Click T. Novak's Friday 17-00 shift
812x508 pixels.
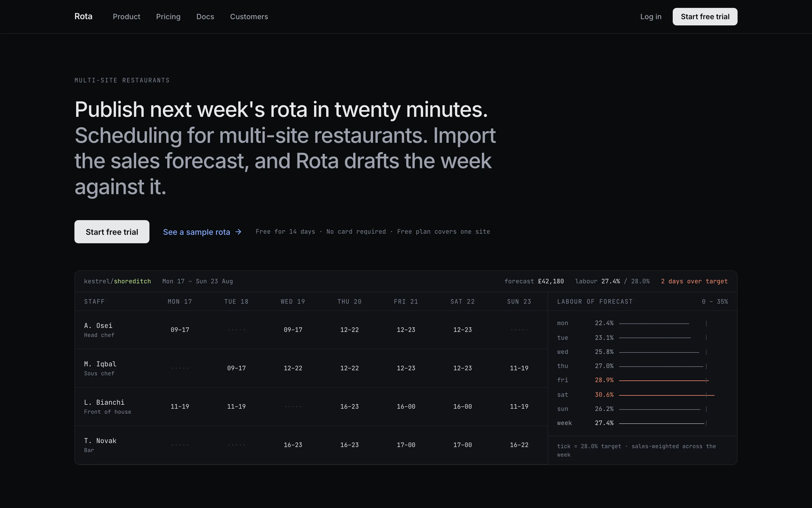coord(406,444)
